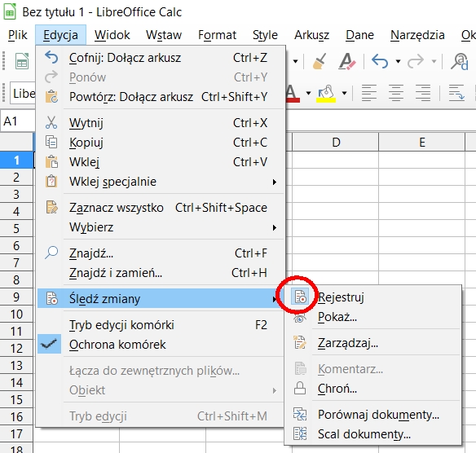Click the clear direct formatting icon
Viewport: 476px width, 453px height.
coord(346,61)
